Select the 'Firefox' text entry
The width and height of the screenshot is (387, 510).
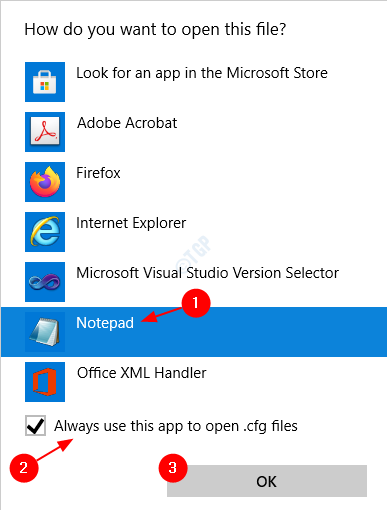tap(98, 173)
